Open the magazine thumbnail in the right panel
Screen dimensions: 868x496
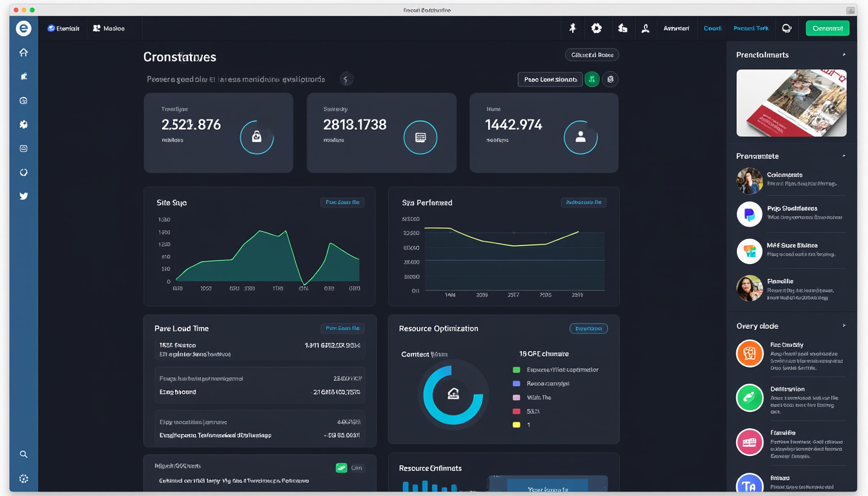tap(790, 103)
